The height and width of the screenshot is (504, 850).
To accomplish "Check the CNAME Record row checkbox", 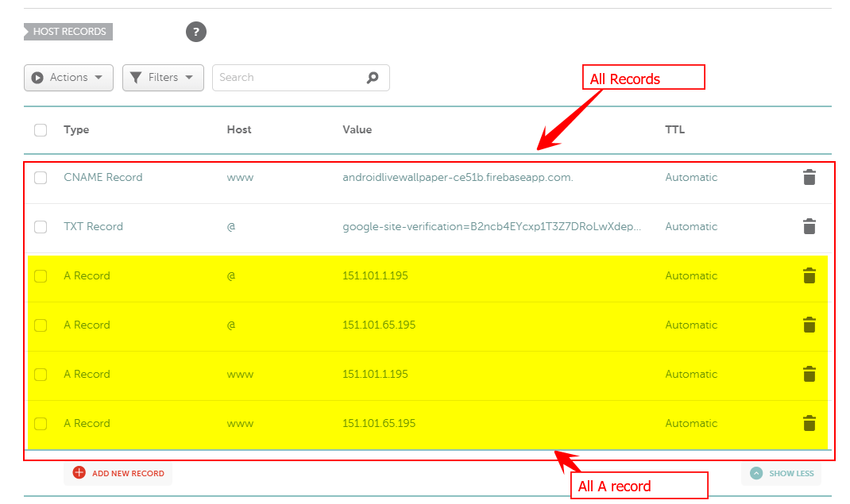I will click(41, 178).
